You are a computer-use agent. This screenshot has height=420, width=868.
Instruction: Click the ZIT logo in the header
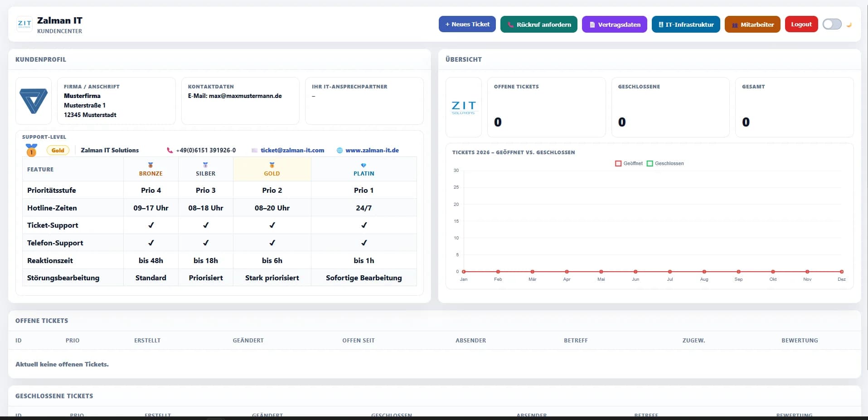click(24, 24)
